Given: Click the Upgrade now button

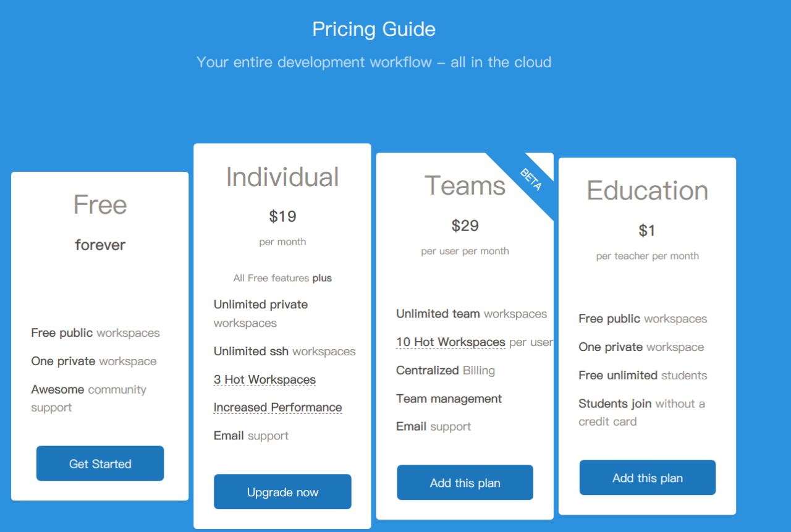Looking at the screenshot, I should pyautogui.click(x=282, y=492).
